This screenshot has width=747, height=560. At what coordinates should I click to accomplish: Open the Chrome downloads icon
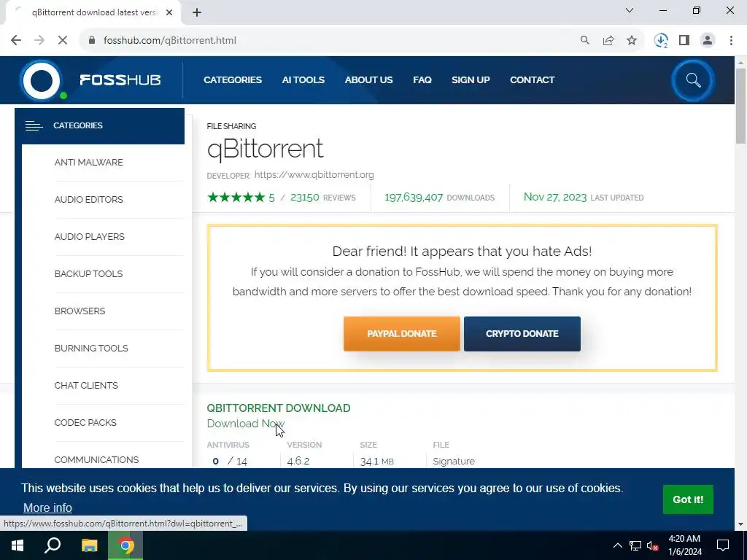[661, 41]
